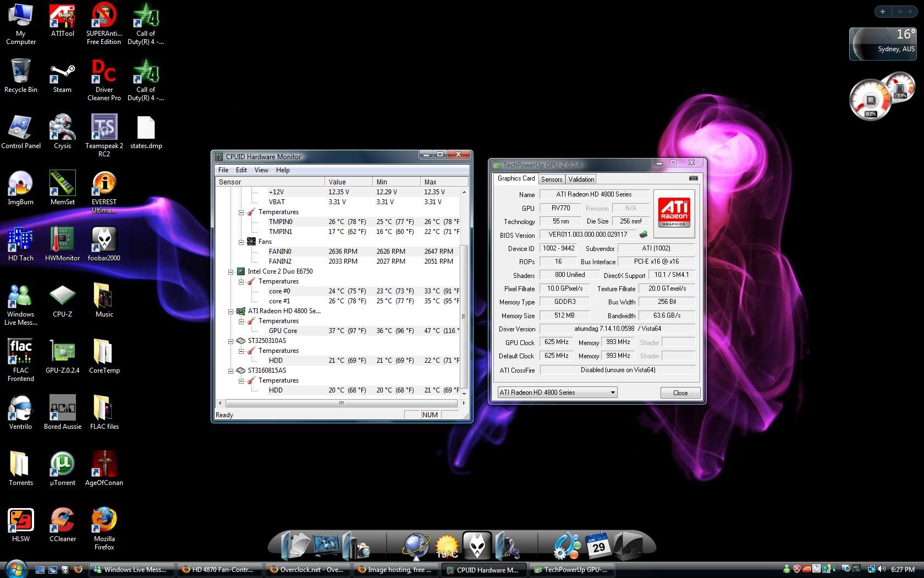924x578 pixels.
Task: Switch to Windows Live Messenger taskbar button
Action: click(133, 570)
